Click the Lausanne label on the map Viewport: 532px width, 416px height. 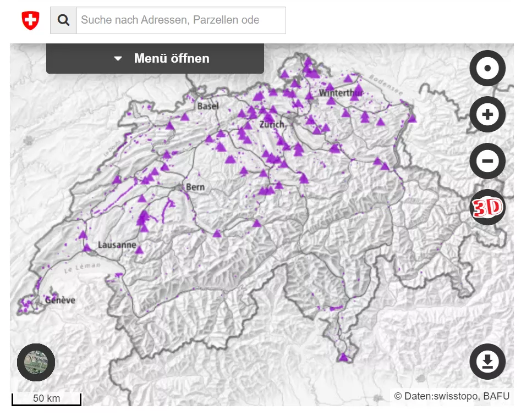pyautogui.click(x=117, y=245)
